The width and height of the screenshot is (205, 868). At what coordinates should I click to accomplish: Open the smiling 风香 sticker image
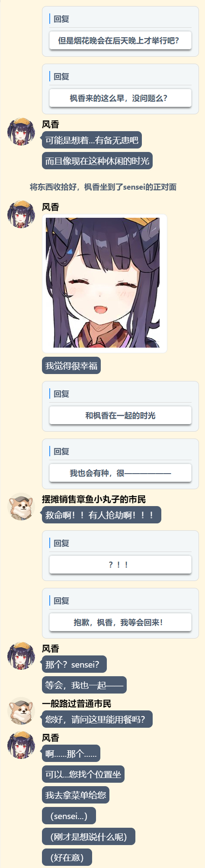click(105, 283)
